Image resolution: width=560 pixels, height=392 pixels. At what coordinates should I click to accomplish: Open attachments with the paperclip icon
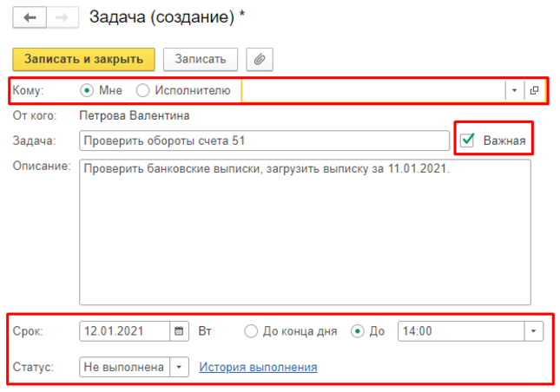[x=260, y=59]
